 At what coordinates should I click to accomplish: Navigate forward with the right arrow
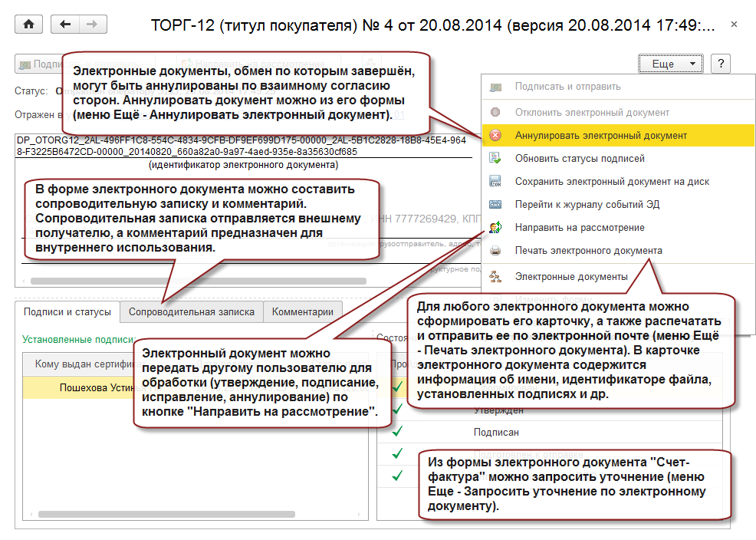tap(93, 24)
